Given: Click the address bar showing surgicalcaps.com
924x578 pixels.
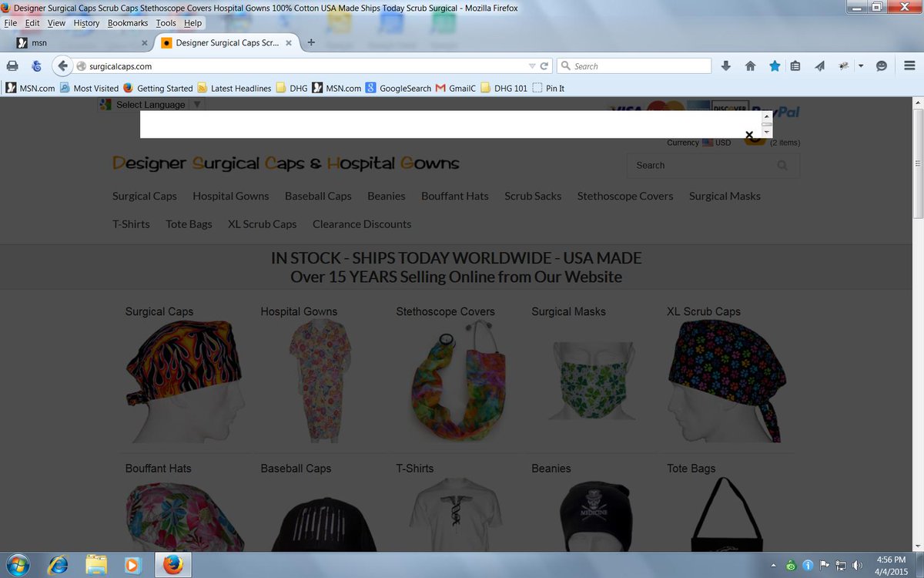Looking at the screenshot, I should (x=308, y=66).
